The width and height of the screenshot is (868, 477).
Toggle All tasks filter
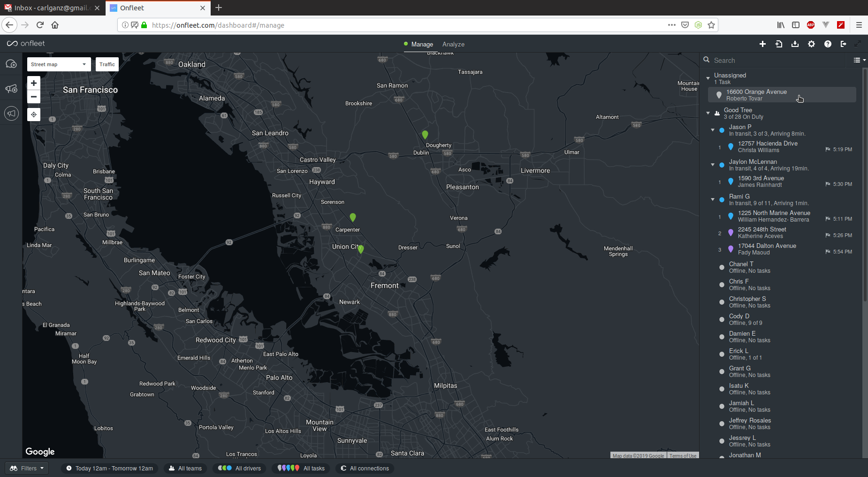click(301, 468)
